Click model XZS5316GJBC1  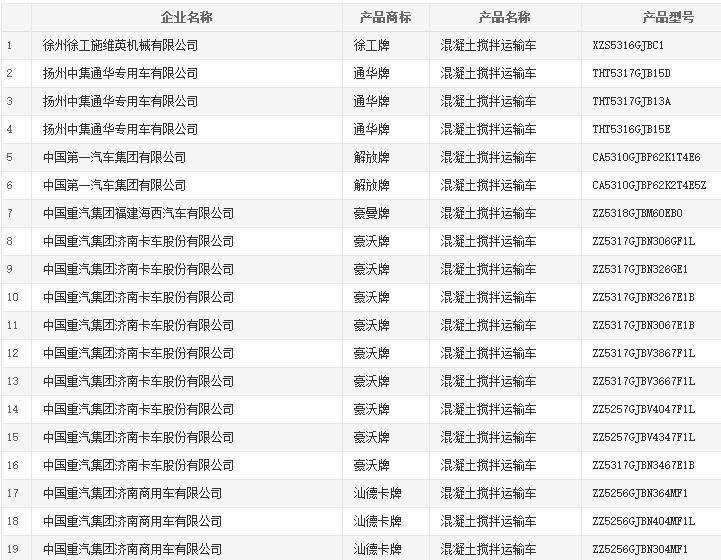(x=628, y=45)
